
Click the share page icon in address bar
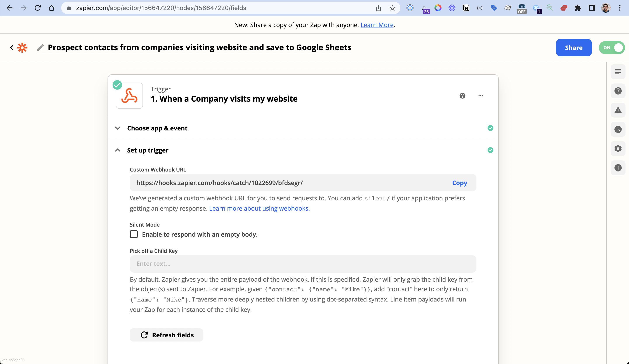pos(378,8)
